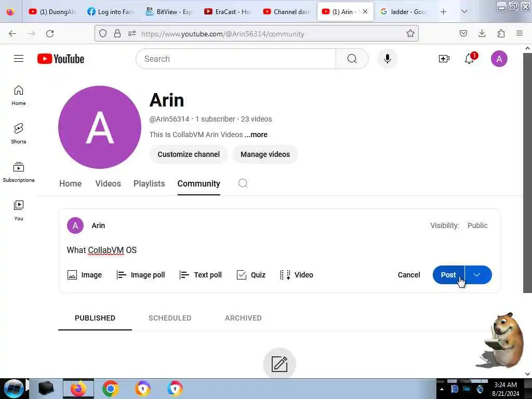Image resolution: width=532 pixels, height=399 pixels.
Task: Click Customize channel
Action: [x=189, y=154]
